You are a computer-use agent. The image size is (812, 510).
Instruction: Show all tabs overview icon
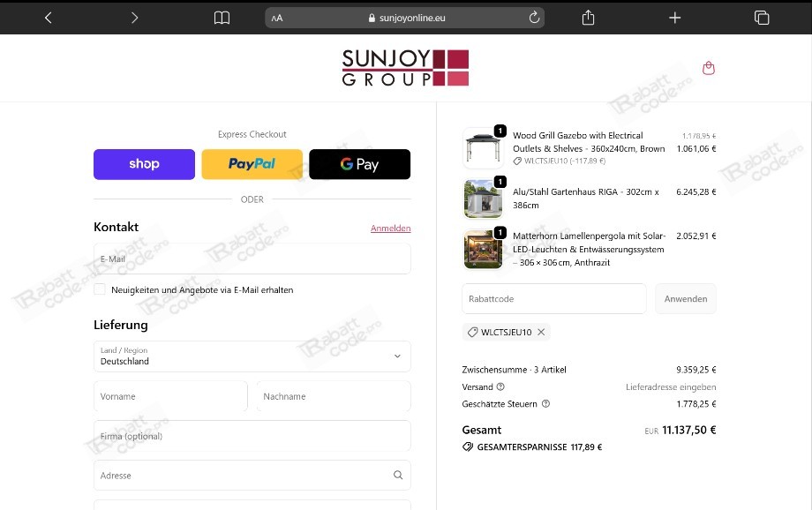click(x=761, y=18)
